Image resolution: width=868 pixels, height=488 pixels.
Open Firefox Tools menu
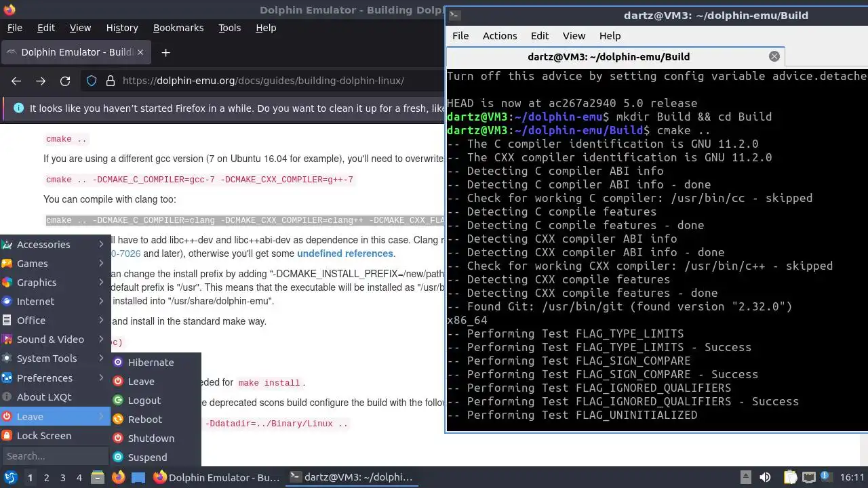click(x=229, y=28)
